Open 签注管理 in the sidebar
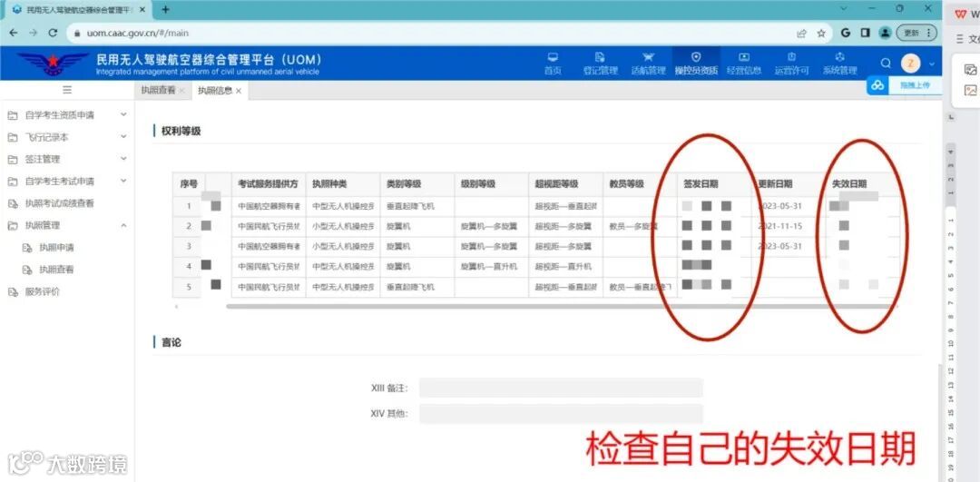This screenshot has height=482, width=980. [x=43, y=160]
